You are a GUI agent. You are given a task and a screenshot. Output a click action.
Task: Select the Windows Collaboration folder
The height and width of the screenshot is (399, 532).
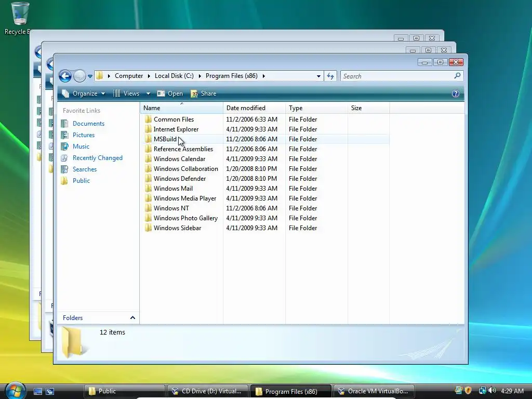pos(186,169)
